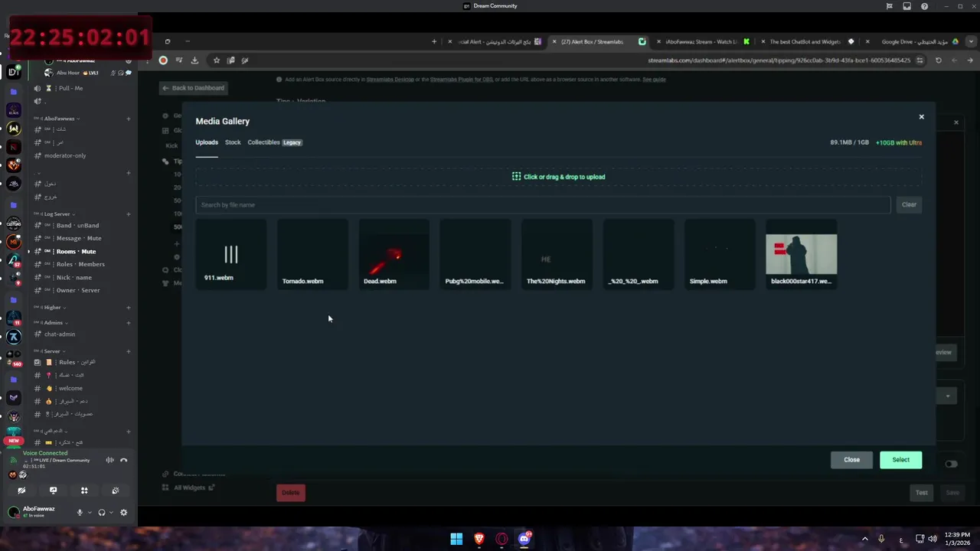Select black000star417 webm thumbnail
Screen dimensions: 980x551
click(801, 255)
